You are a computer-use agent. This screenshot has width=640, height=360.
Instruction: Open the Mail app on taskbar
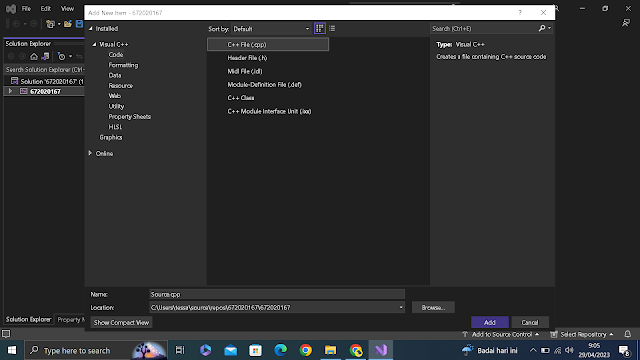[231, 350]
